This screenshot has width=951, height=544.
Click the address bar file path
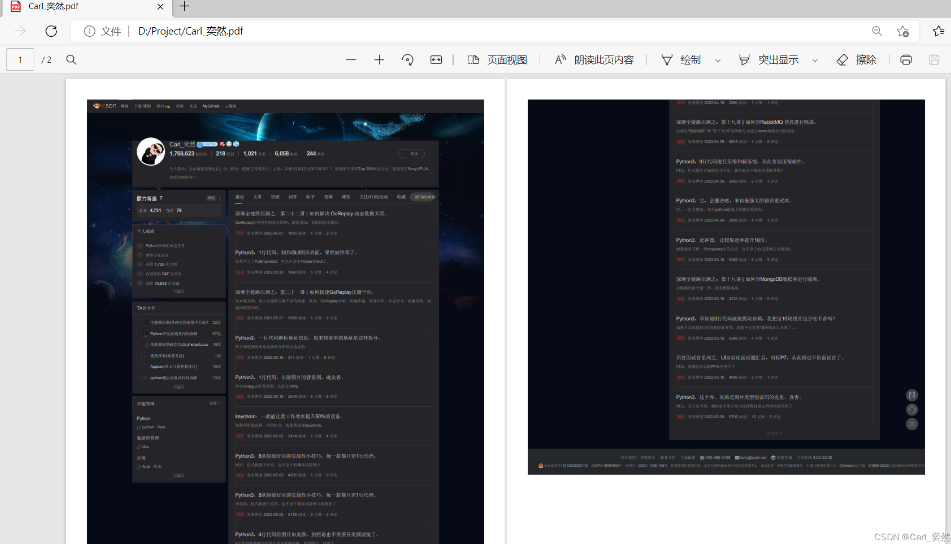click(x=190, y=31)
